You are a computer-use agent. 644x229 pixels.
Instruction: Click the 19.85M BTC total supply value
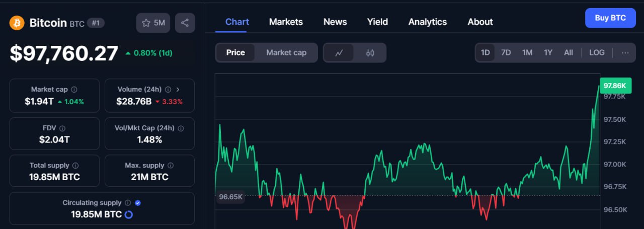tap(54, 177)
